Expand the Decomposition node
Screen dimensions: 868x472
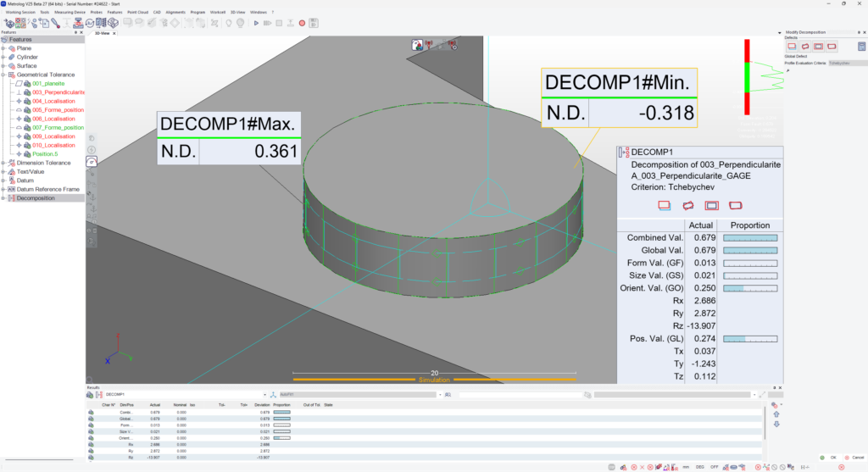coord(3,198)
